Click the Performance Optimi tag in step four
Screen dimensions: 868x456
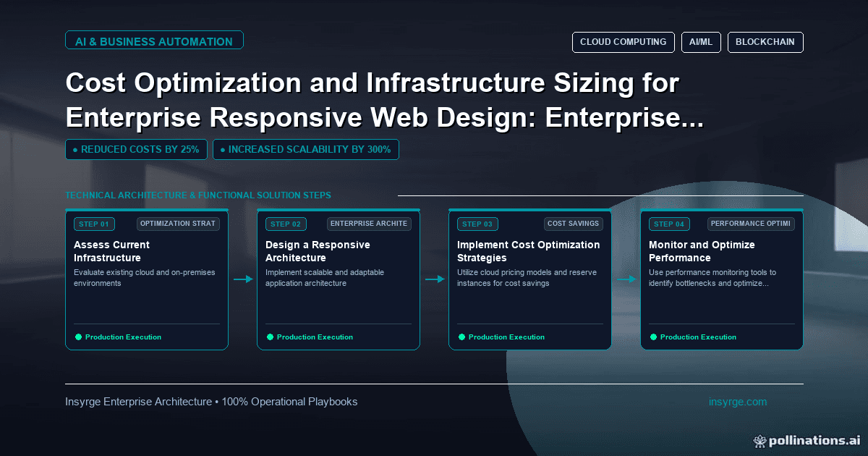pos(751,224)
